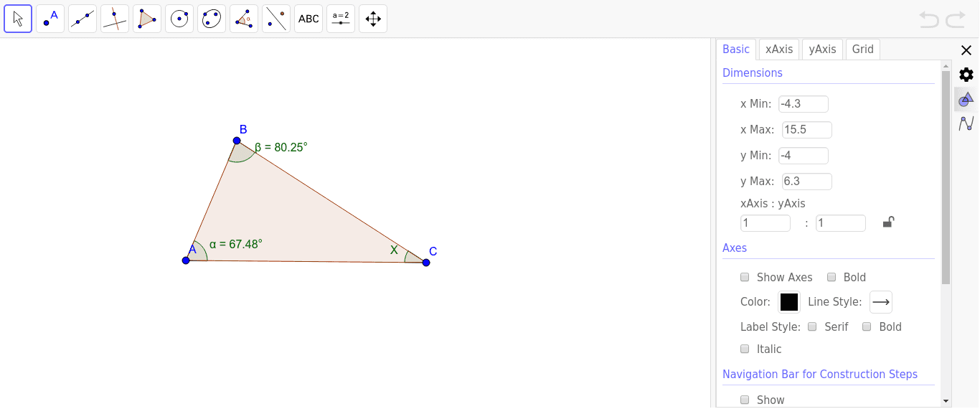Click the Dimensions section heading

753,73
